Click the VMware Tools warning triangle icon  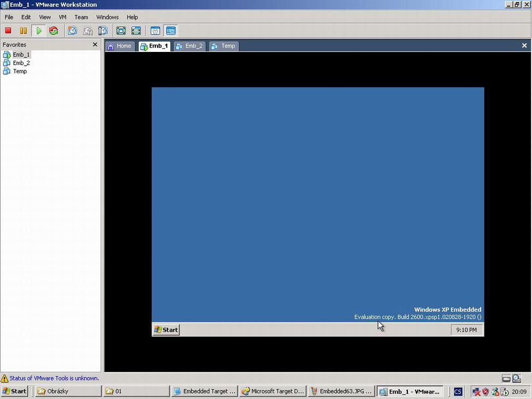click(x=4, y=378)
